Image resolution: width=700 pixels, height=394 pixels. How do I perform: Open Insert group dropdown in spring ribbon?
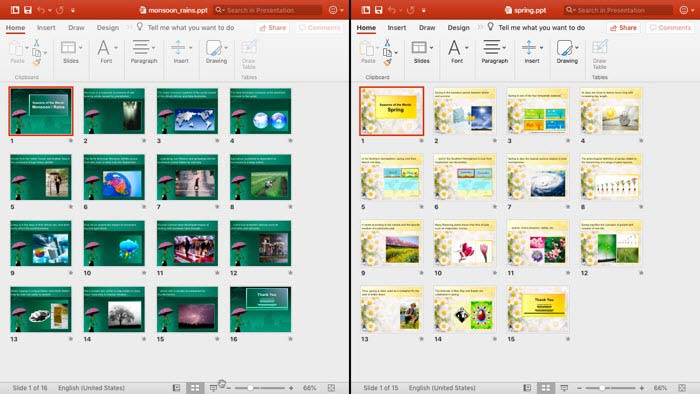coord(541,47)
